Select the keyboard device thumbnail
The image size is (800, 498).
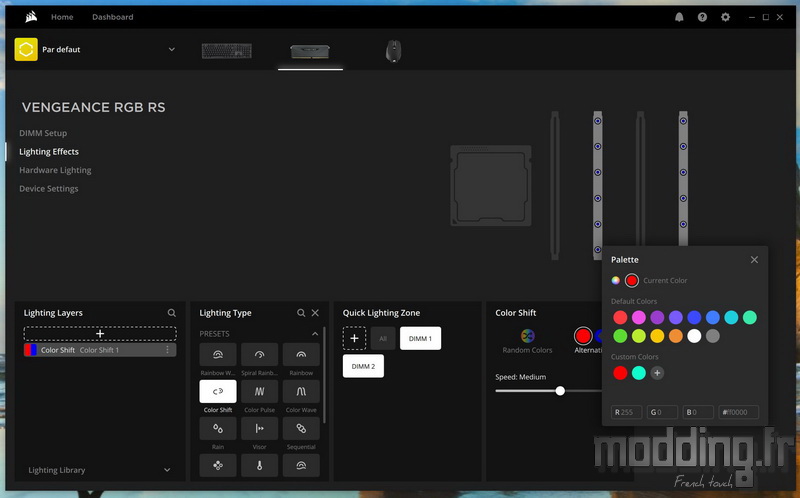pos(227,51)
